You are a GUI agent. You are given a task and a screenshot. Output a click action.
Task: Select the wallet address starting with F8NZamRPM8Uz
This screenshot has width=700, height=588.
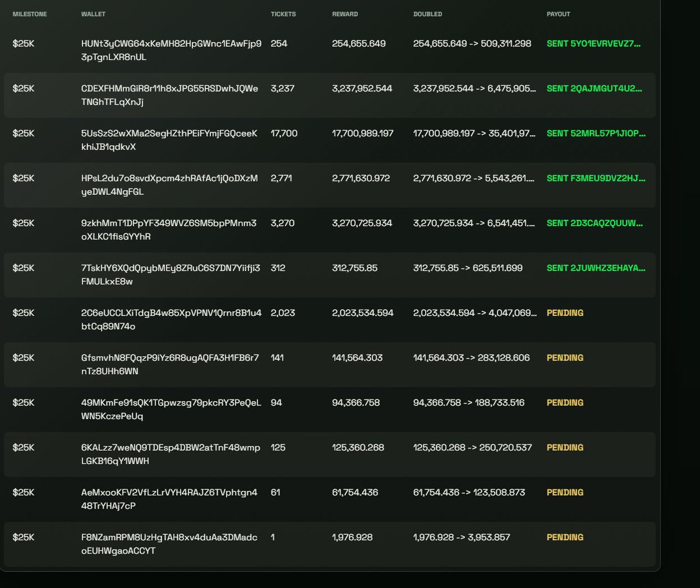coord(169,544)
